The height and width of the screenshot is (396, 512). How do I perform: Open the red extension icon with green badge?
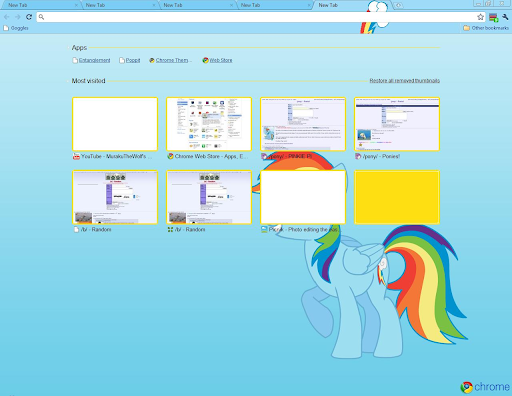(x=494, y=17)
